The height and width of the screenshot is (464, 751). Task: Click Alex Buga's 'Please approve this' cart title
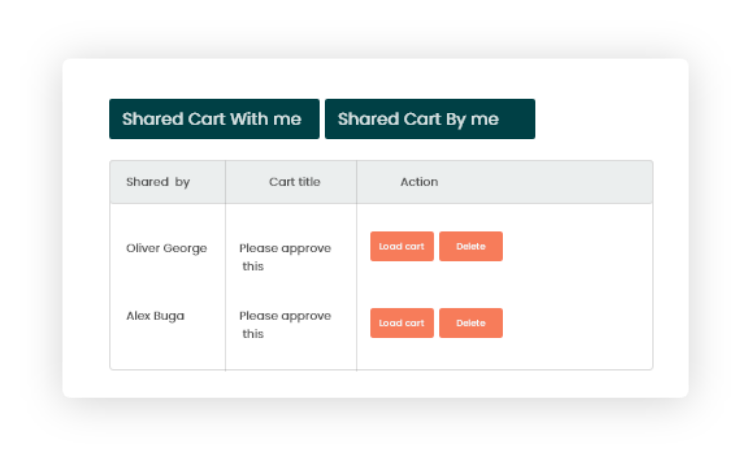[x=285, y=325]
